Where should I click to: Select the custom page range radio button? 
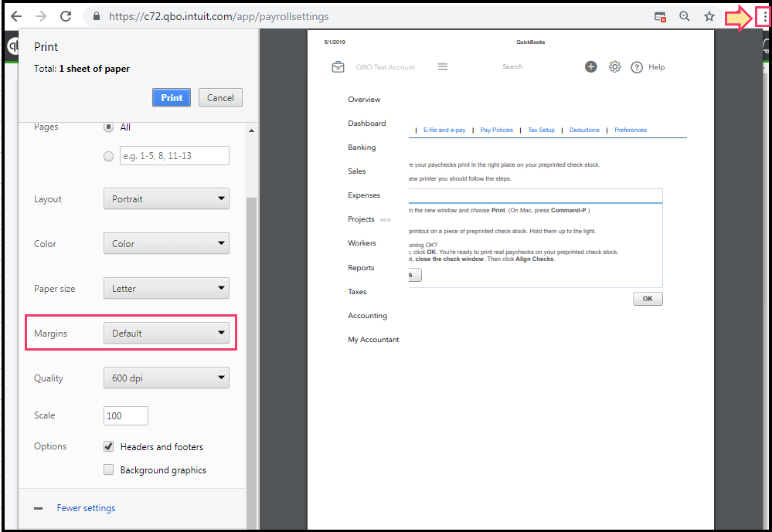pyautogui.click(x=109, y=156)
